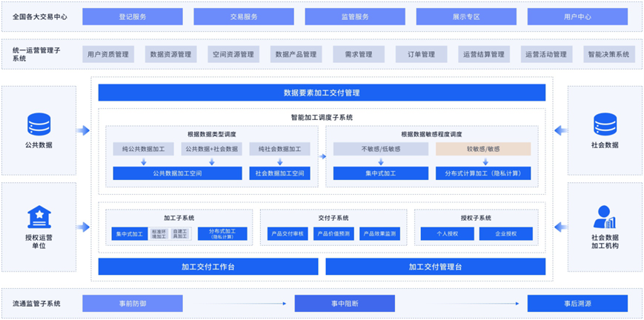
Task: Click the 智能加工调度子系统 heading
Action: [322, 118]
